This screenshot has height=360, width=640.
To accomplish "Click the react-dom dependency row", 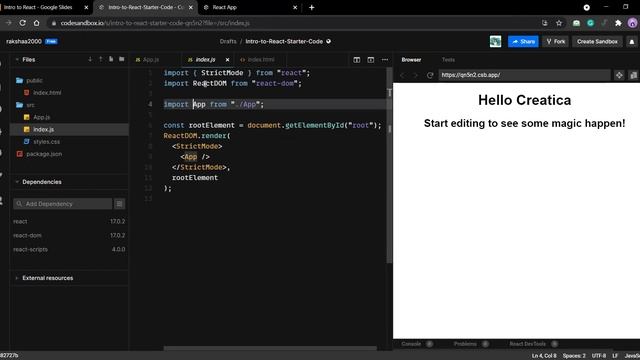I will click(x=69, y=236).
